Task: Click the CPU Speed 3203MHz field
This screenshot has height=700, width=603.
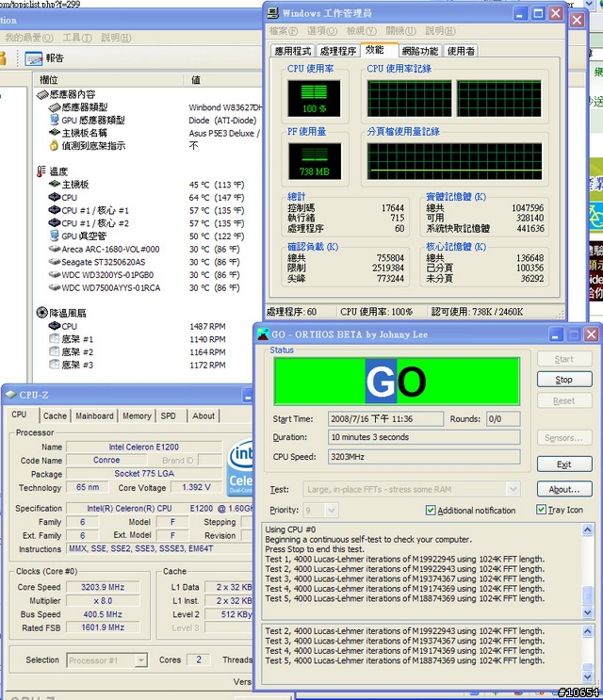Action: pos(424,457)
